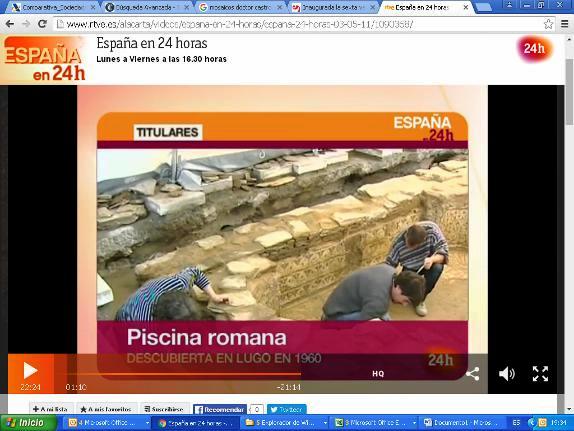The image size is (574, 431).
Task: Open the share icon in the player
Action: coord(473,374)
